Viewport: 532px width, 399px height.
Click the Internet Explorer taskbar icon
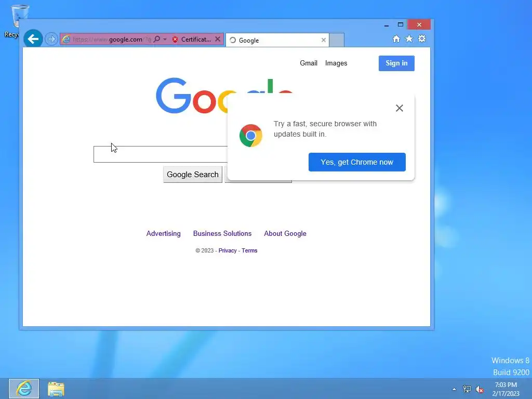(24, 389)
